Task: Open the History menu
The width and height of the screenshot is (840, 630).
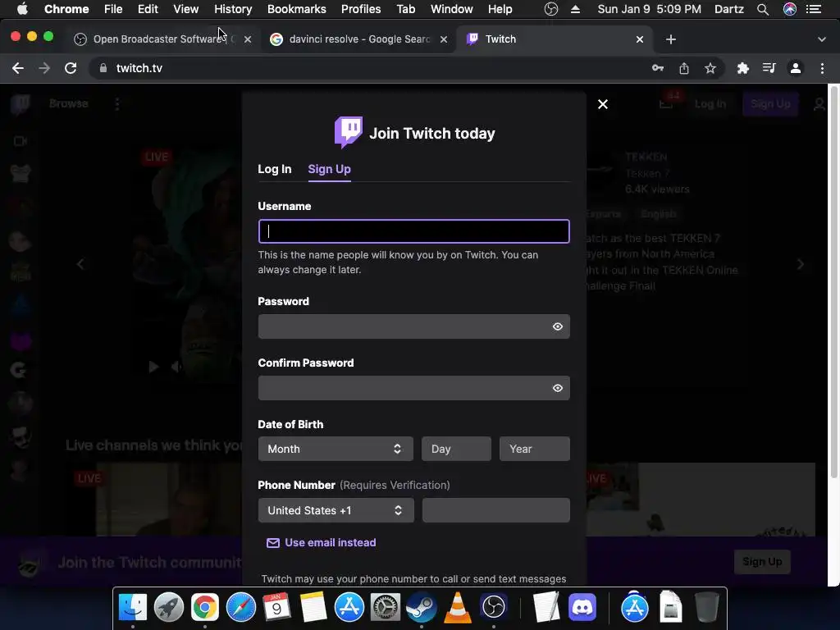Action: pos(233,9)
